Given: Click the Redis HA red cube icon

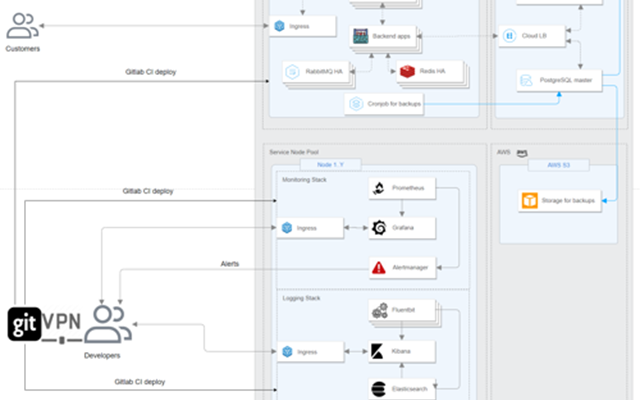Looking at the screenshot, I should pyautogui.click(x=407, y=71).
